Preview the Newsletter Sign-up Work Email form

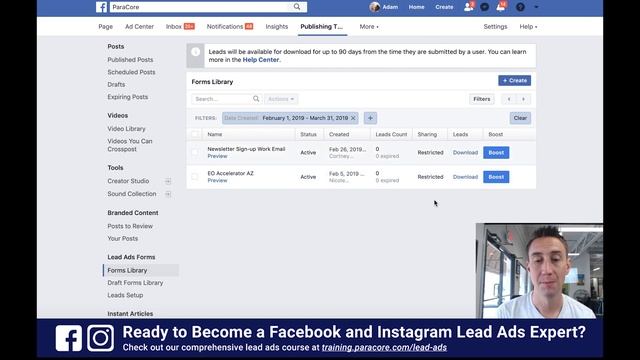217,156
